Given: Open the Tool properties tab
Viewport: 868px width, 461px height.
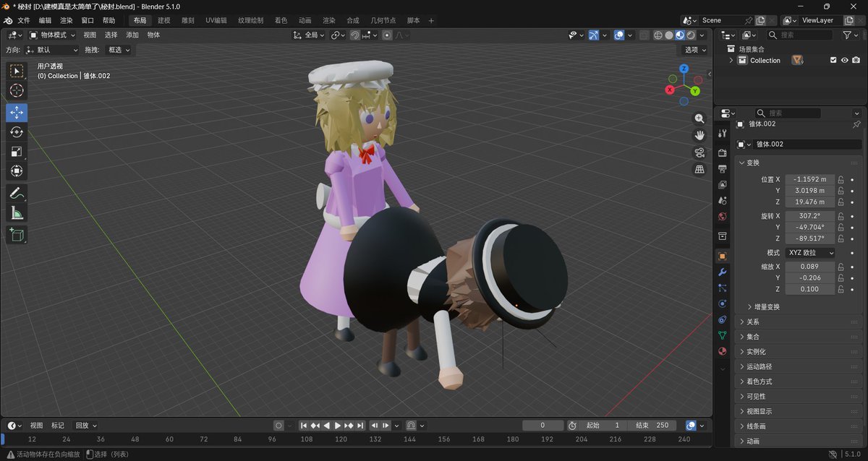Looking at the screenshot, I should pos(722,134).
